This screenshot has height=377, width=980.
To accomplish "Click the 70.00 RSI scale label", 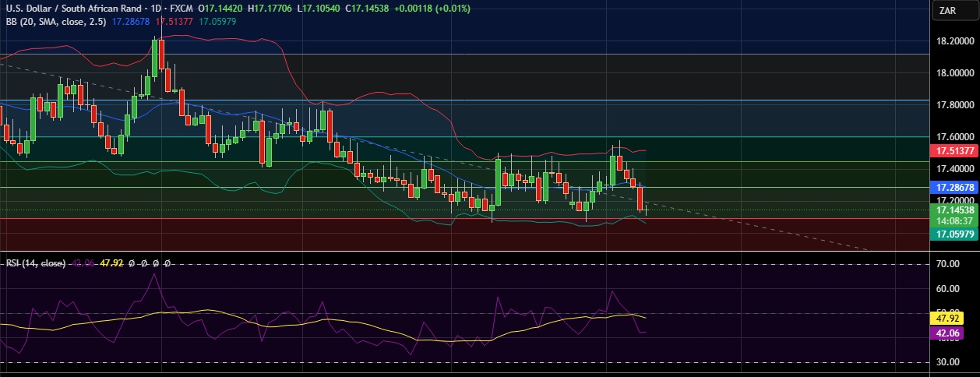I will pos(947,265).
